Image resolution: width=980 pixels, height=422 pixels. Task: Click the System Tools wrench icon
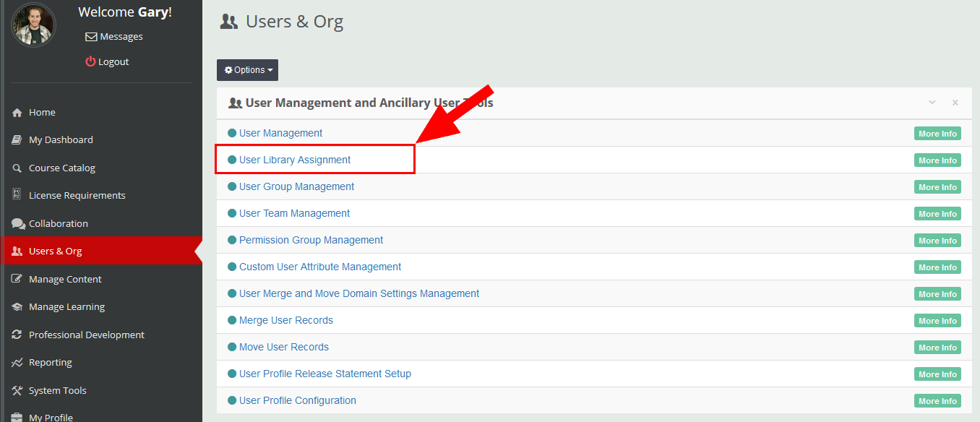pyautogui.click(x=17, y=391)
